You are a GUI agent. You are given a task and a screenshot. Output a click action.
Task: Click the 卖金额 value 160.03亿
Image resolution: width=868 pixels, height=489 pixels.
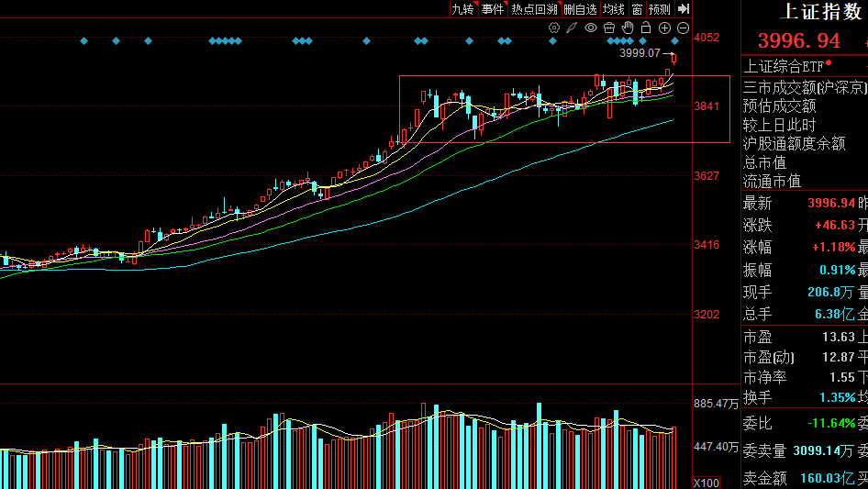(x=828, y=478)
